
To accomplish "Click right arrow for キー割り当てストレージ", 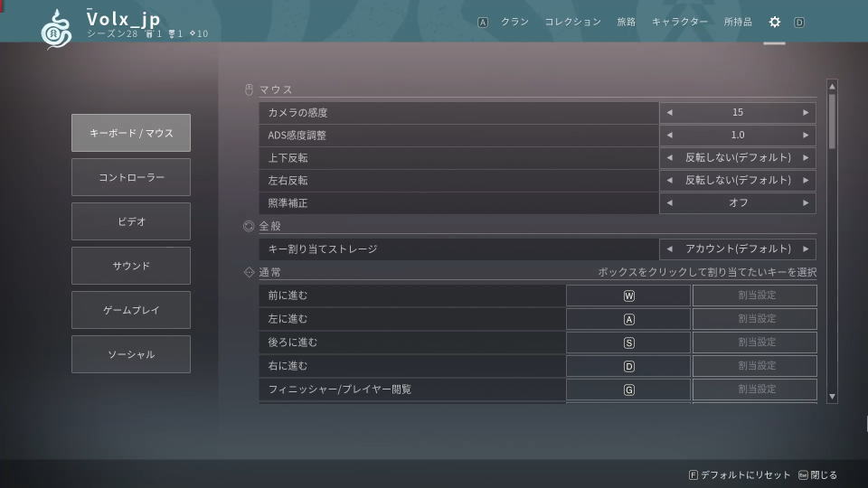I will pyautogui.click(x=806, y=249).
